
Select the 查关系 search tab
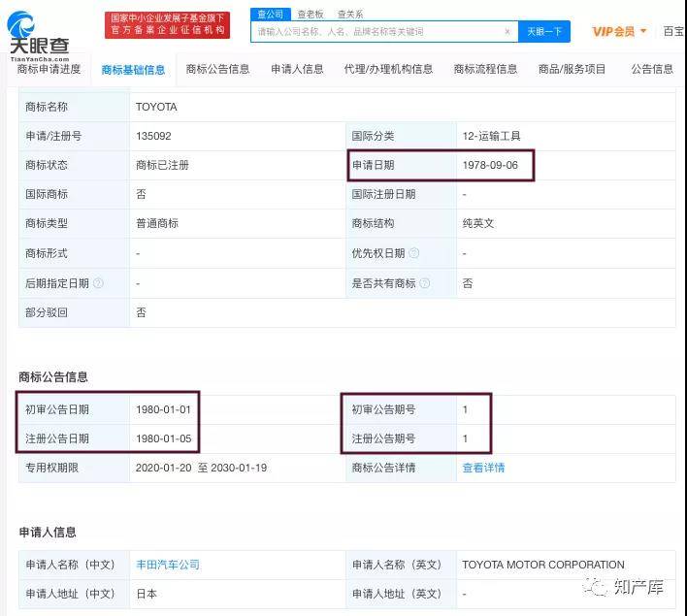(350, 15)
